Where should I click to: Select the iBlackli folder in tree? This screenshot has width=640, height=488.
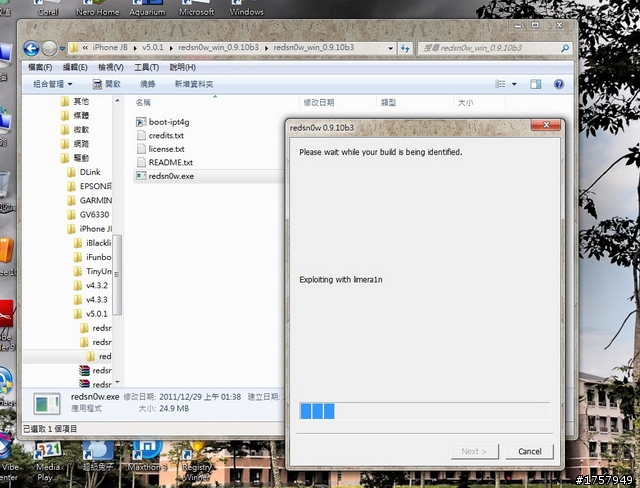[x=92, y=243]
